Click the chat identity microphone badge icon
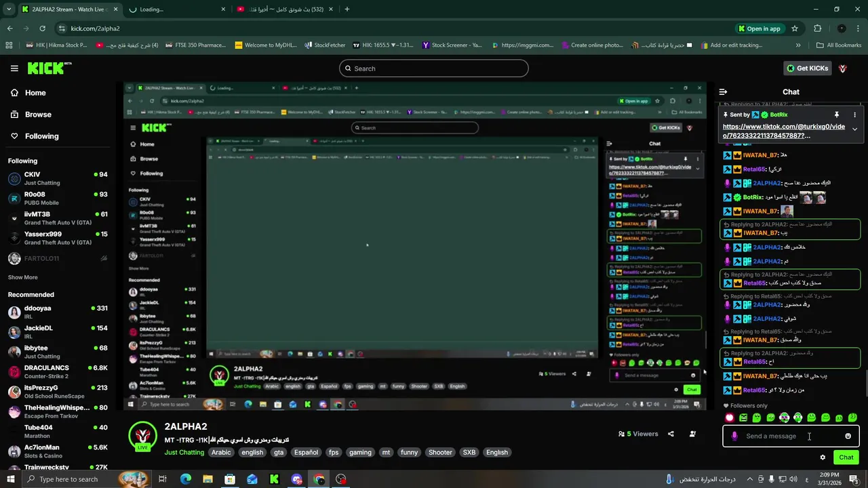868x488 pixels. [734, 436]
